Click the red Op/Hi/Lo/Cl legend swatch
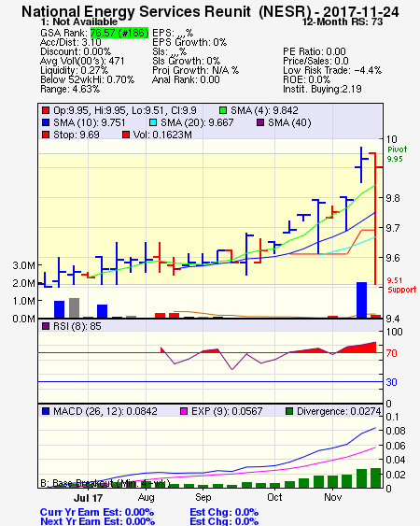The height and width of the screenshot is (526, 420). pos(46,110)
